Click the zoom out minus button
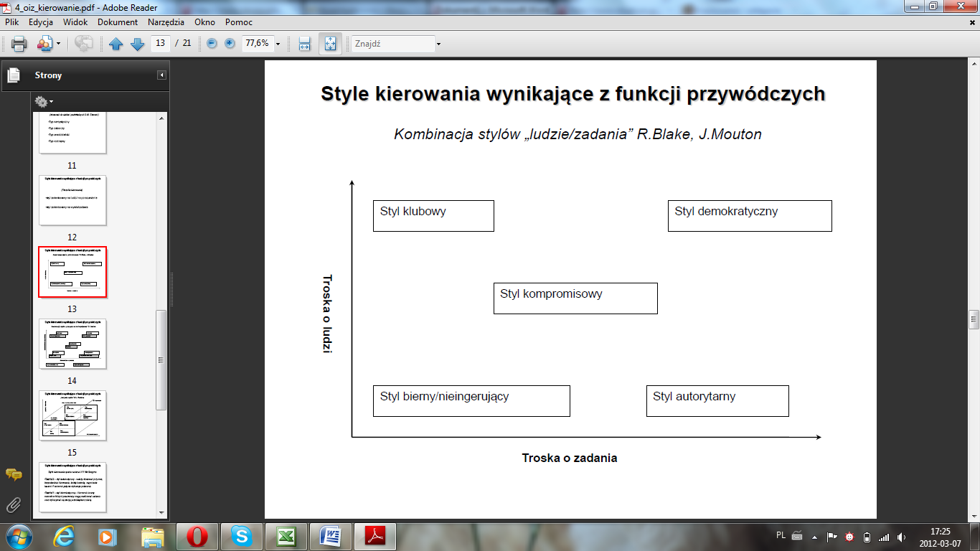The image size is (980, 551). [212, 44]
